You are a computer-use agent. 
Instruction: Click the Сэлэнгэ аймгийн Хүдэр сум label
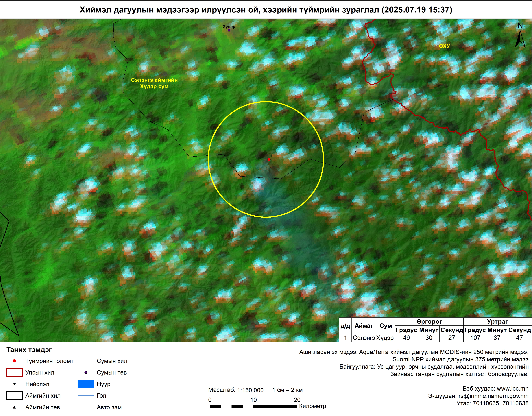[x=154, y=83]
